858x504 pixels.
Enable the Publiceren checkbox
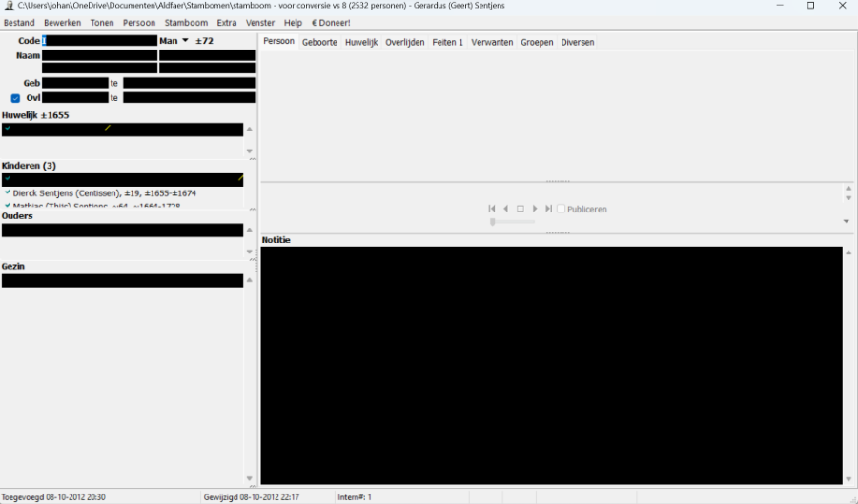coord(562,209)
